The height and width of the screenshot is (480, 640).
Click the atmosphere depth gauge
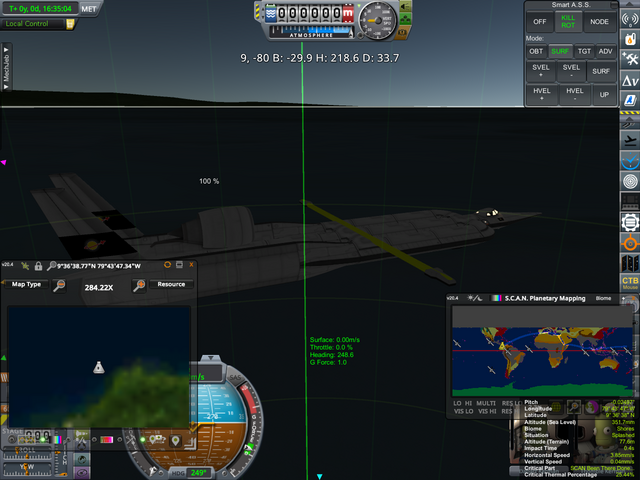point(311,31)
